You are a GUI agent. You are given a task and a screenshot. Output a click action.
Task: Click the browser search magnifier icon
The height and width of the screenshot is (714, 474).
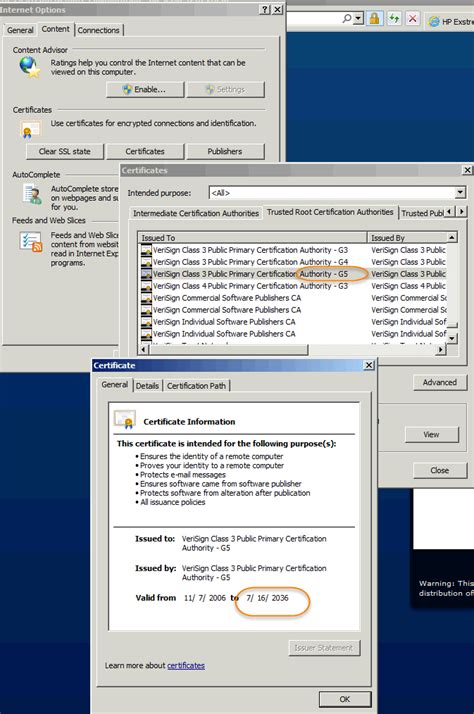[x=347, y=19]
